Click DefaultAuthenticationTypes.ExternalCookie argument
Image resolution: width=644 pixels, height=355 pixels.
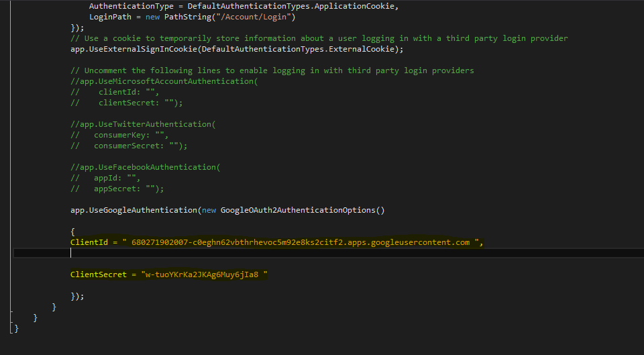299,49
